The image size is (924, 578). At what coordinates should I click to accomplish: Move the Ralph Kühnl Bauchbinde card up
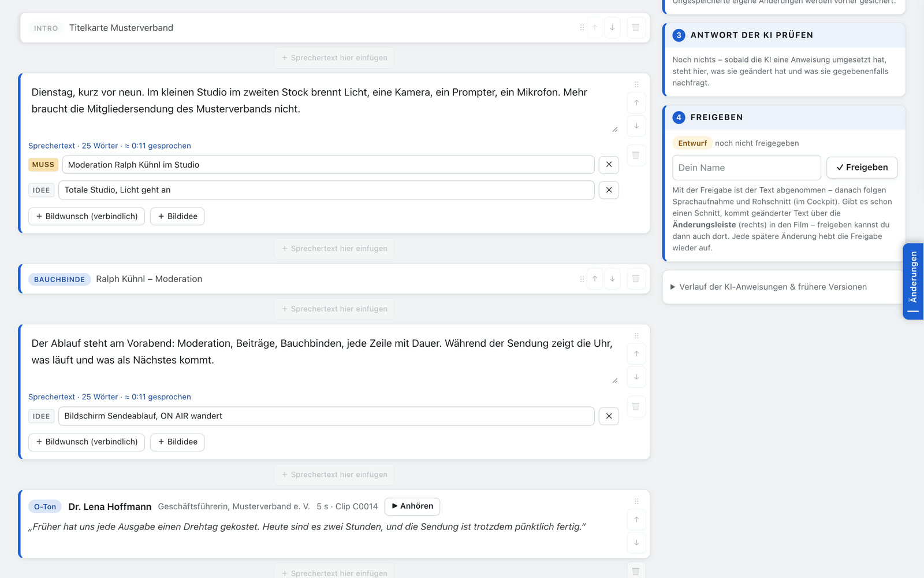point(595,279)
